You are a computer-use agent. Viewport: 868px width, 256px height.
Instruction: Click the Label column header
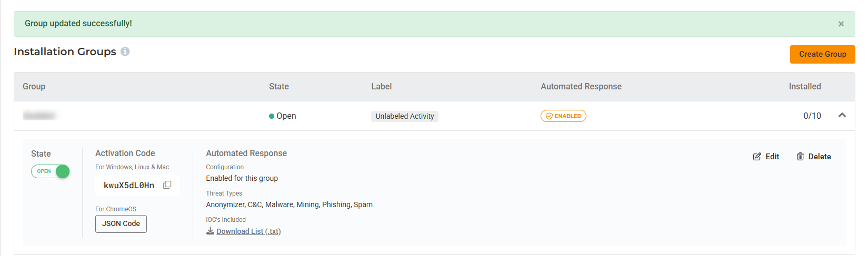[x=381, y=87]
